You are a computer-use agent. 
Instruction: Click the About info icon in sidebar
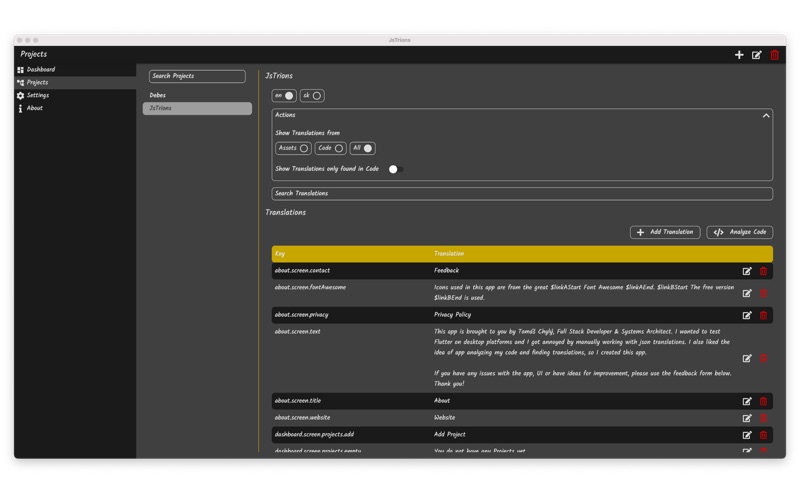[20, 109]
